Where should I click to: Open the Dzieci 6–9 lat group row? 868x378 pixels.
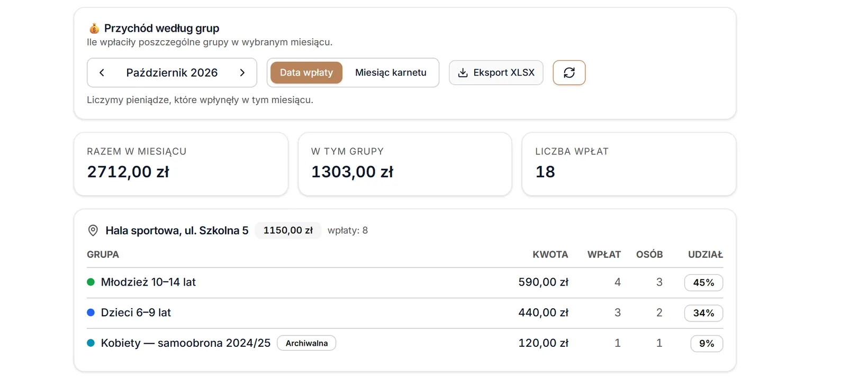(x=405, y=313)
